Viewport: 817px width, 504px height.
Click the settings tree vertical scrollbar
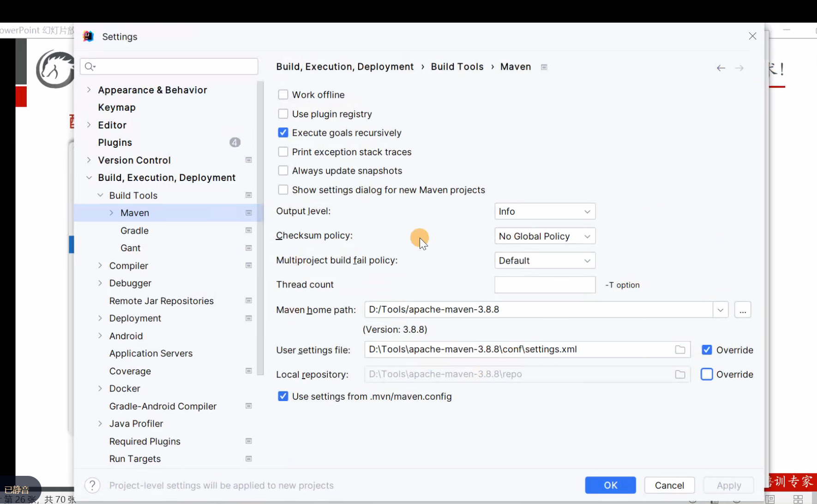pyautogui.click(x=260, y=228)
